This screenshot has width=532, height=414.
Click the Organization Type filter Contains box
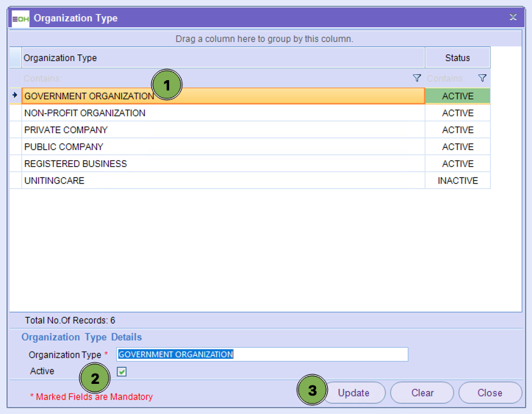coord(213,78)
